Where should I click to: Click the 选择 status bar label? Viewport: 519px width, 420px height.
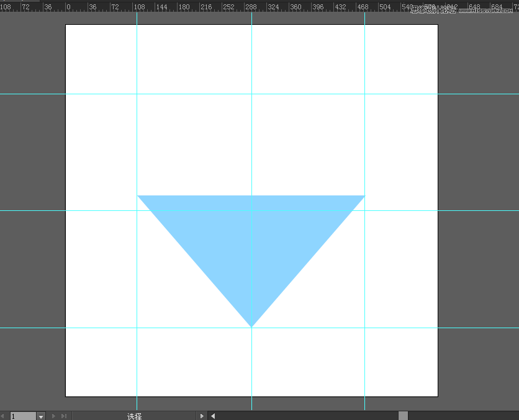point(134,416)
